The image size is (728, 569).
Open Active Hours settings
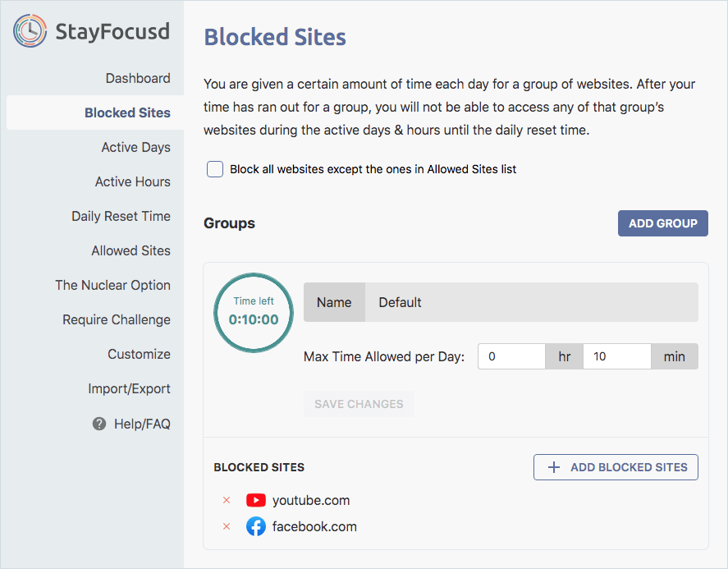click(133, 181)
